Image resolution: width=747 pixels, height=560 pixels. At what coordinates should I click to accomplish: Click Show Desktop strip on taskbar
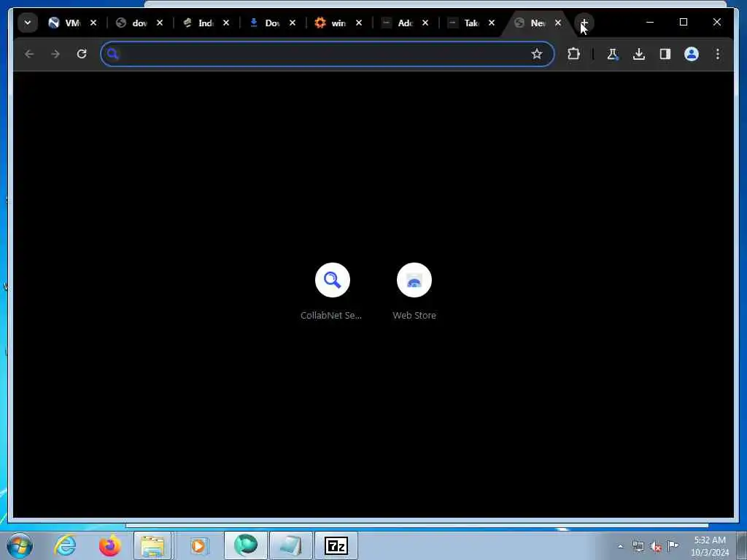click(x=742, y=545)
